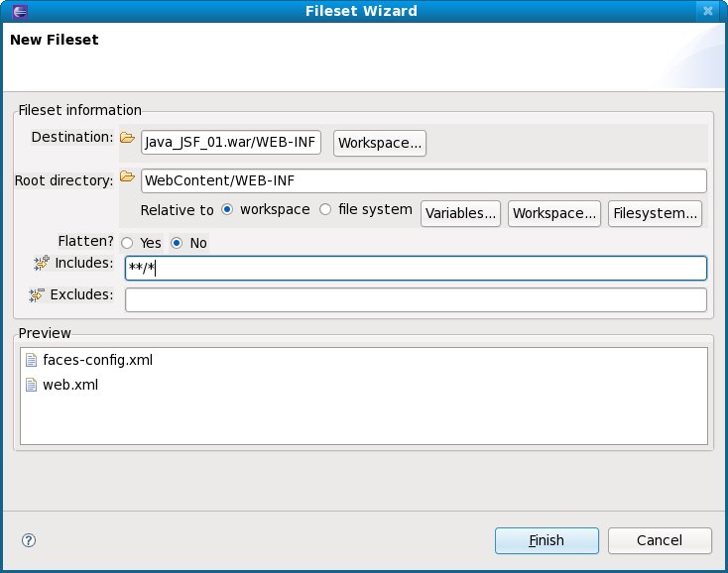The image size is (728, 573).
Task: Click the Root directory text field
Action: click(424, 180)
